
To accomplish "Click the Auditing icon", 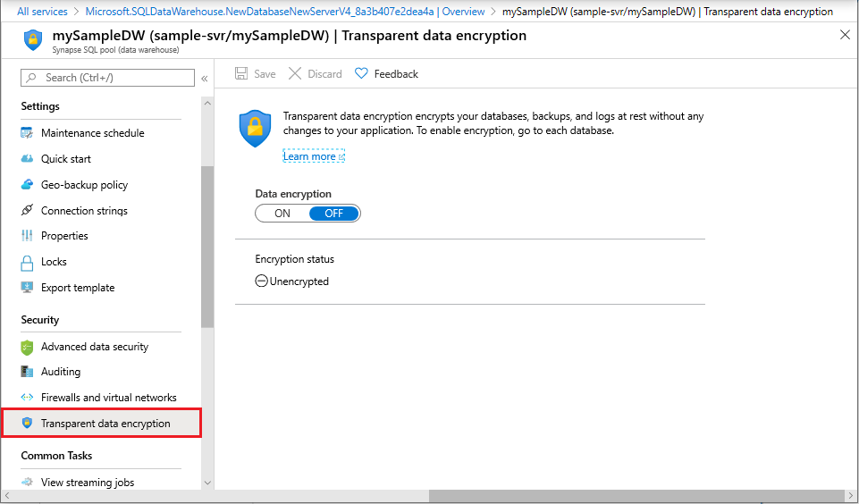I will (27, 372).
